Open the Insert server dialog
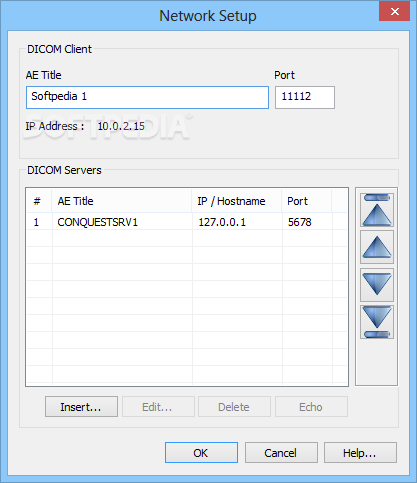417x483 pixels. tap(81, 406)
